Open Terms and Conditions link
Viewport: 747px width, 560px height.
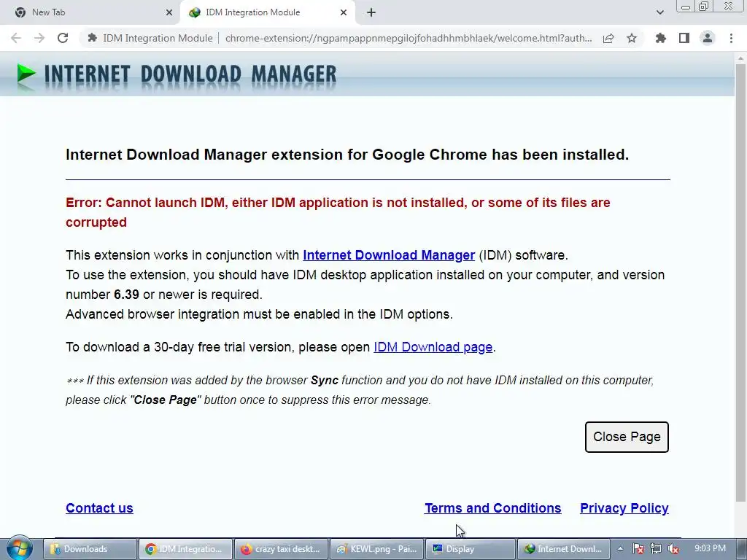492,508
